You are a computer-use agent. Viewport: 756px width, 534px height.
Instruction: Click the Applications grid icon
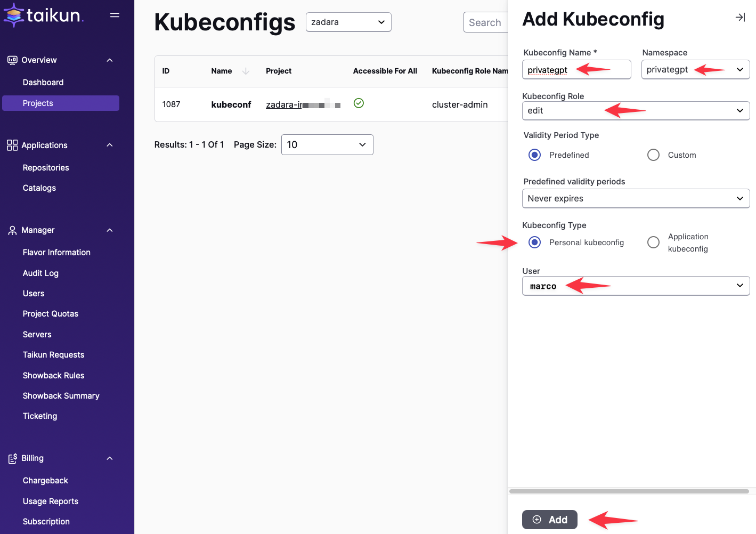[12, 145]
